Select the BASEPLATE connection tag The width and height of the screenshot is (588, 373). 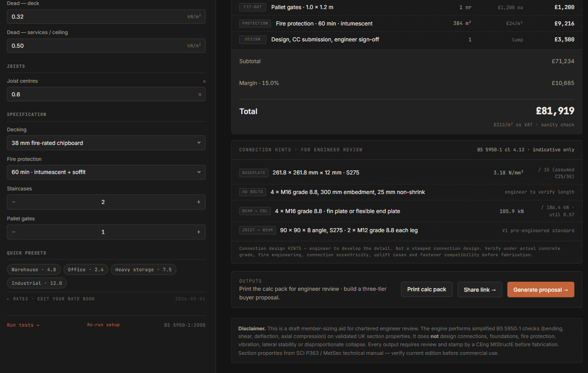pyautogui.click(x=254, y=173)
